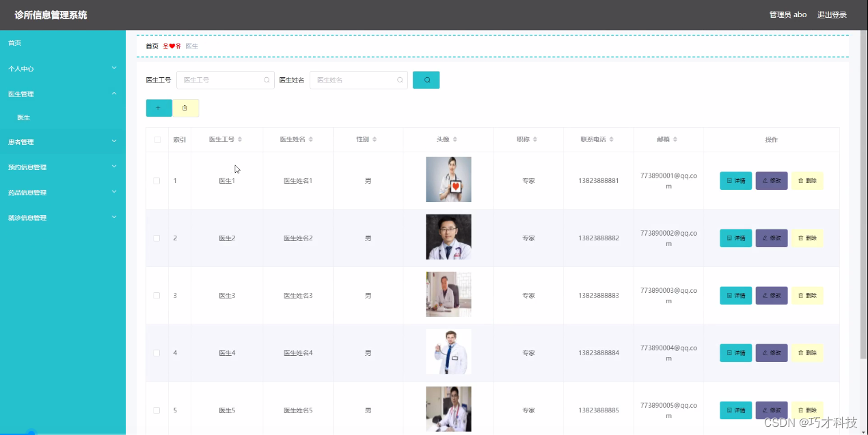Open 详情 for 医生1 row
Viewport: 868px width, 435px height.
735,181
